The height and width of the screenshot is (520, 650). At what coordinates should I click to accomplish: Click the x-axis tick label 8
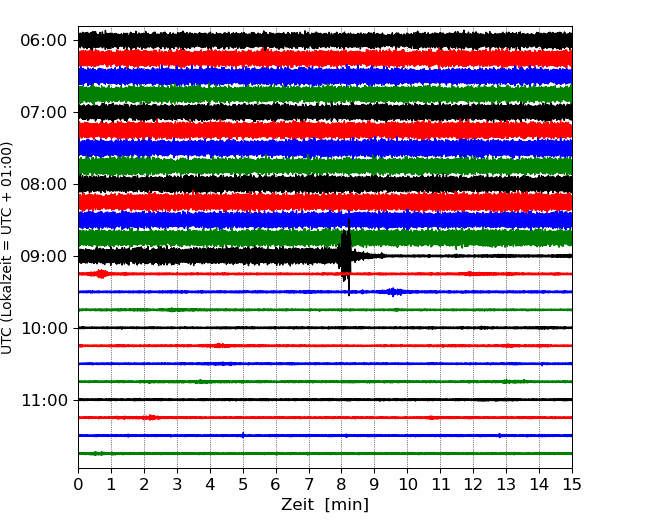point(342,484)
